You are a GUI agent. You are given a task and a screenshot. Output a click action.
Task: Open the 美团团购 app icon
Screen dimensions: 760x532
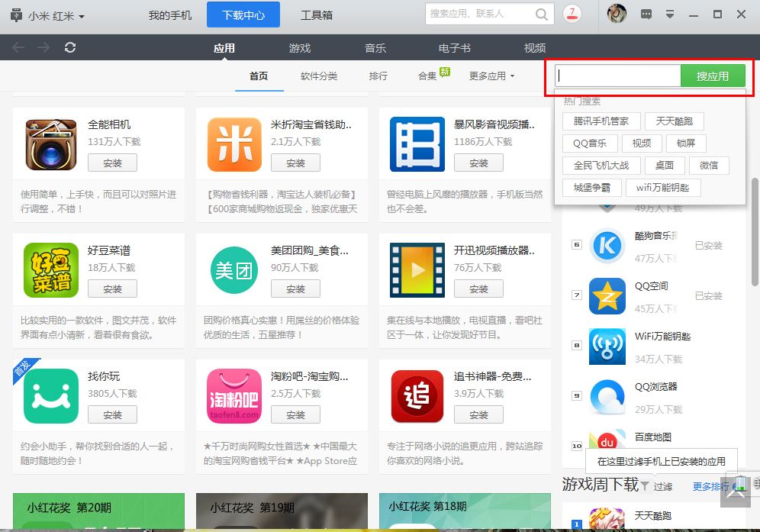234,270
